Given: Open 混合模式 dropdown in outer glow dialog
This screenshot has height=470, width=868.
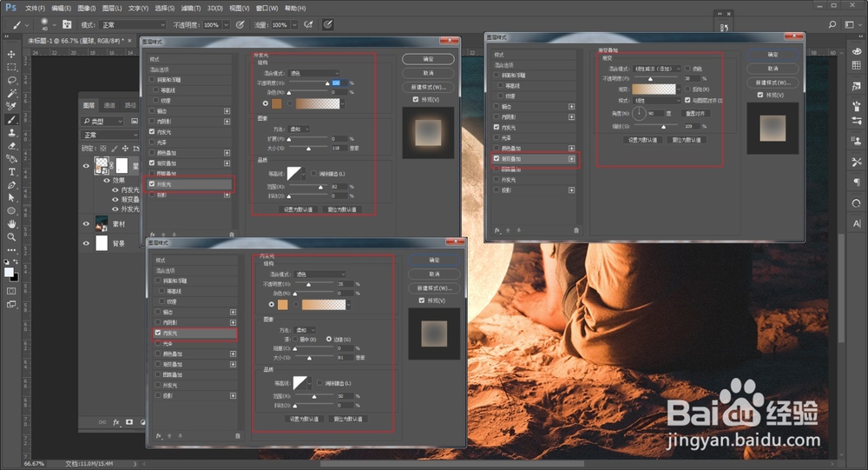Looking at the screenshot, I should 315,73.
